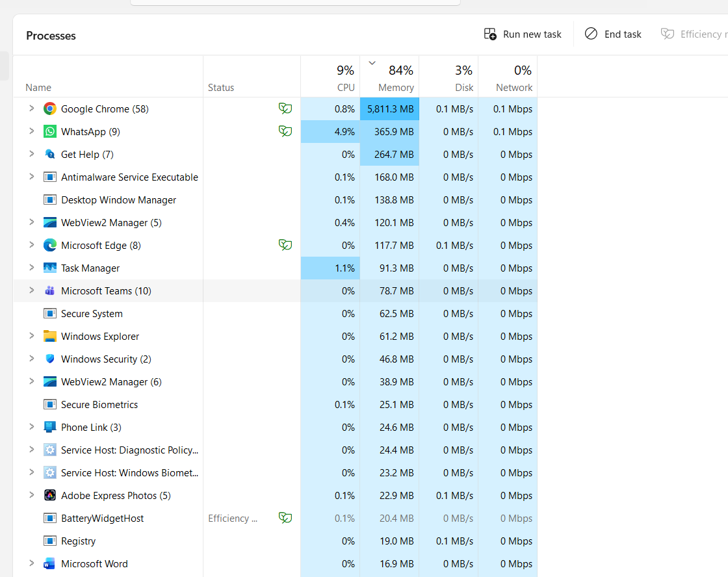728x577 pixels.
Task: Click the 22.9 MB memory value
Action: tap(396, 495)
